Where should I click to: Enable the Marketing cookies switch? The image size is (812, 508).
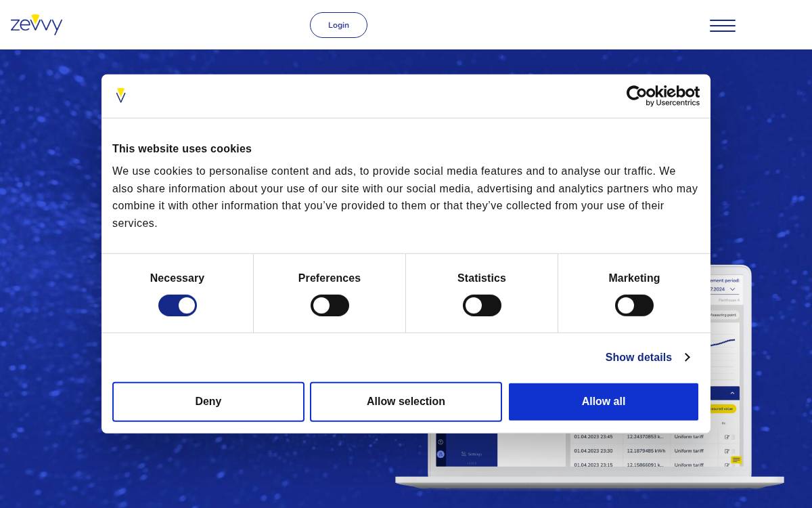tap(634, 305)
